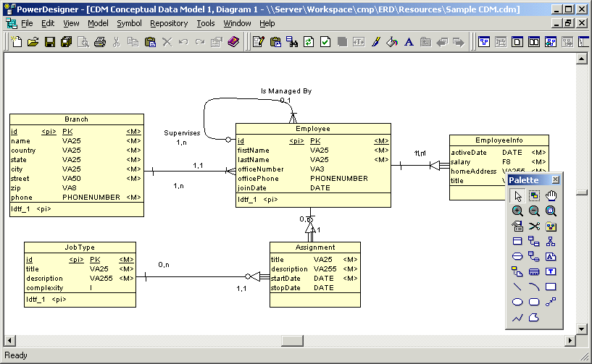Select the Inheritance tool in Palette

point(551,242)
